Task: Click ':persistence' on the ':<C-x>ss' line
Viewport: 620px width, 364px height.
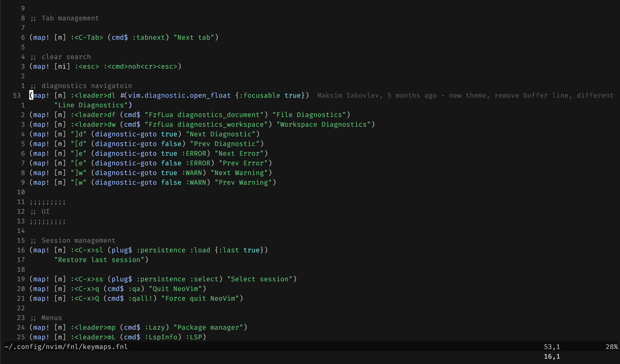Action: tap(161, 279)
